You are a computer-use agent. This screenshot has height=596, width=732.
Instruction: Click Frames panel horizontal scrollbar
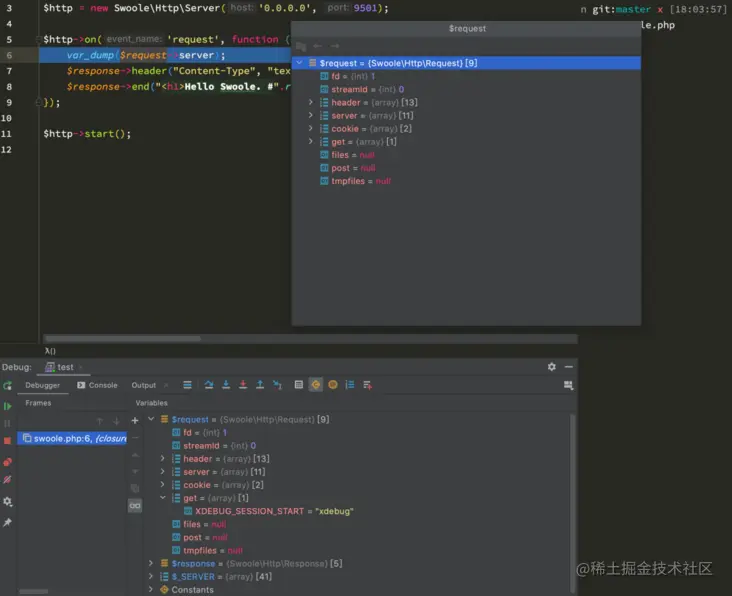(33, 591)
